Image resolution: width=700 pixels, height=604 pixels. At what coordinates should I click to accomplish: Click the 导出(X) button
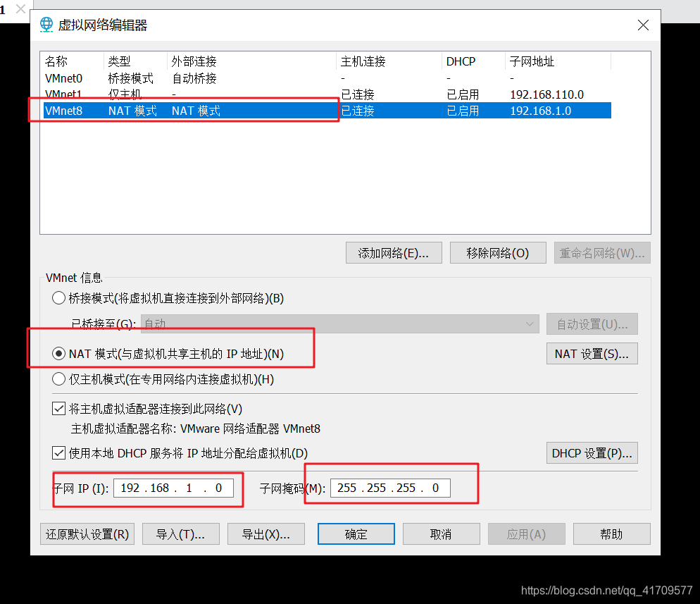point(266,534)
